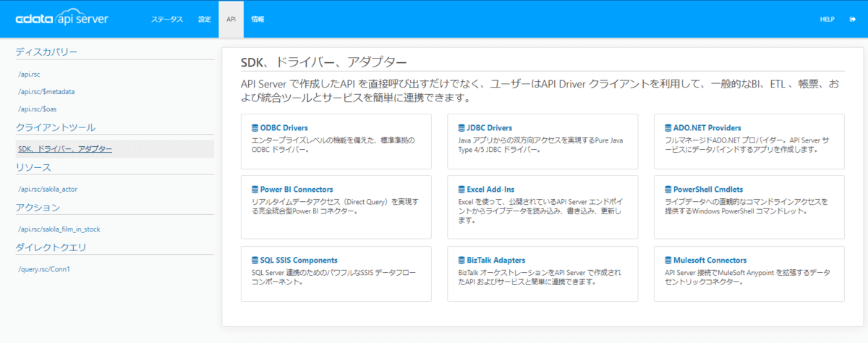Click the アクション sidebar heading

point(38,208)
